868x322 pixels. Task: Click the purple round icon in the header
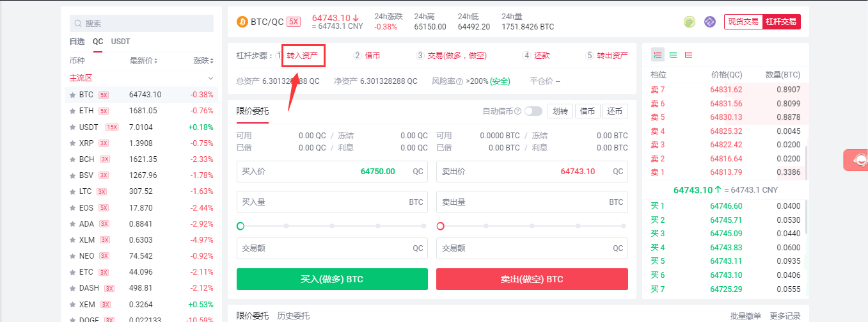click(709, 22)
